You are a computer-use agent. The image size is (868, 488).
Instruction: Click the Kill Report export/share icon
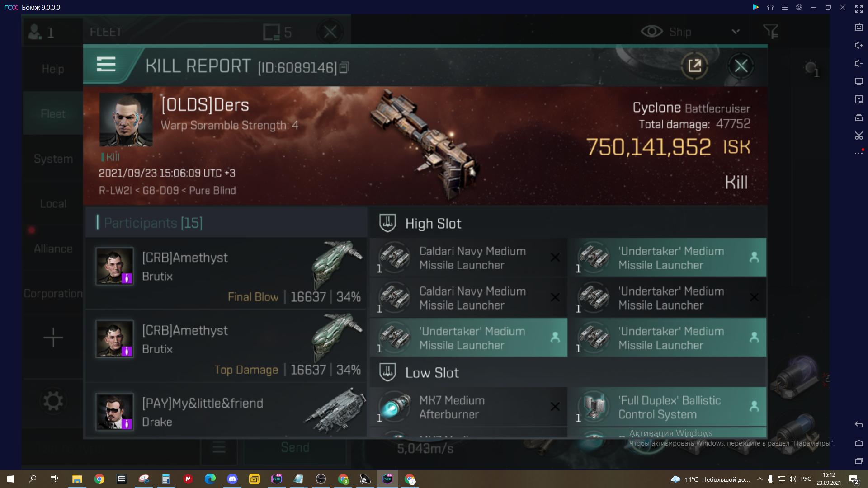pos(693,66)
